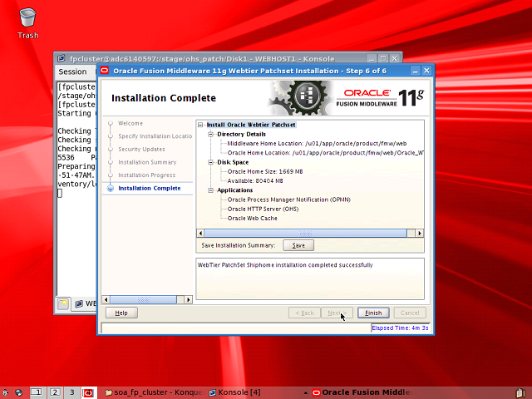
Task: Close the Konsole window
Action: tap(394, 59)
